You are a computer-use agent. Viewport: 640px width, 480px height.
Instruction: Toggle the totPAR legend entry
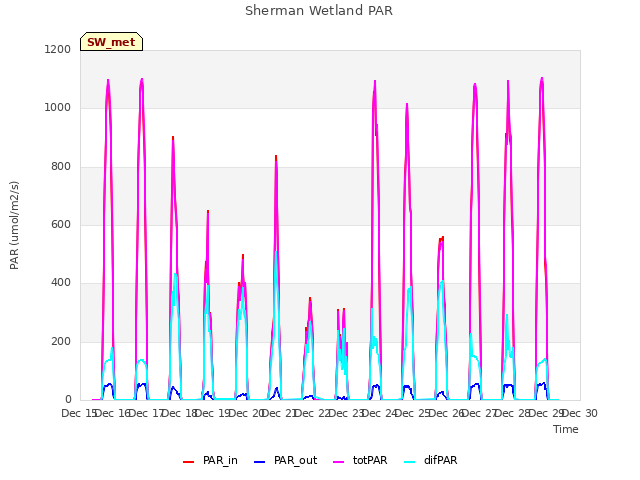pos(360,460)
